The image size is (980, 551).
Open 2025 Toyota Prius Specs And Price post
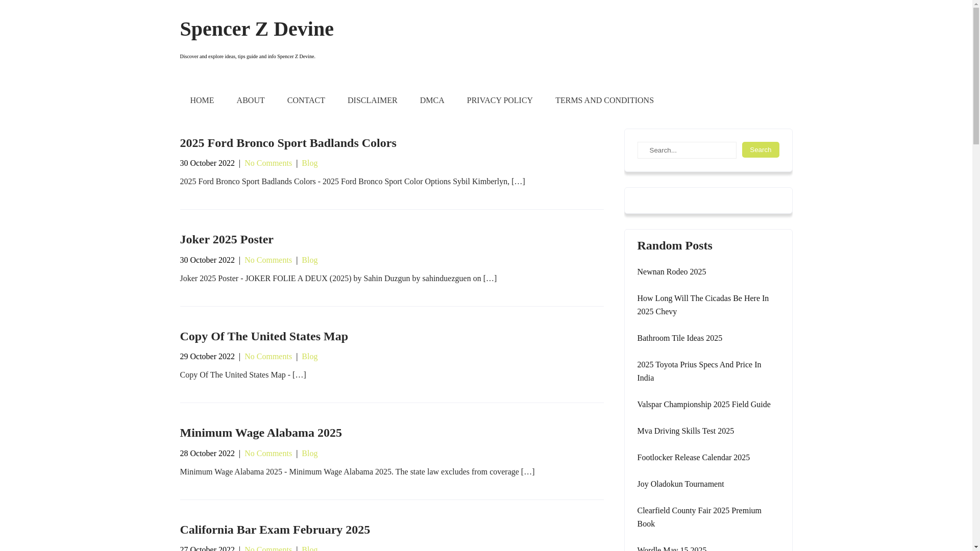click(699, 371)
